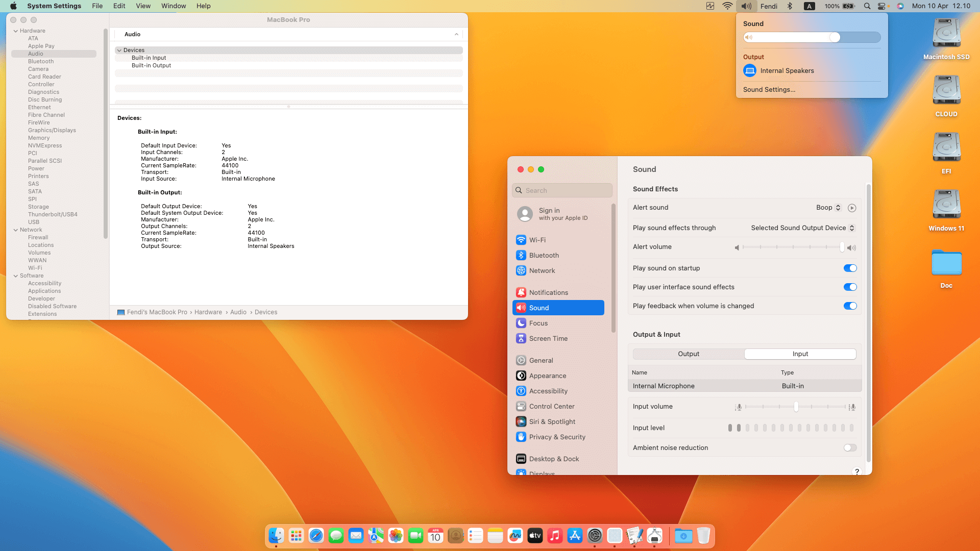Adjust the menu bar Sound volume slider
The height and width of the screenshot is (551, 980).
tap(812, 37)
